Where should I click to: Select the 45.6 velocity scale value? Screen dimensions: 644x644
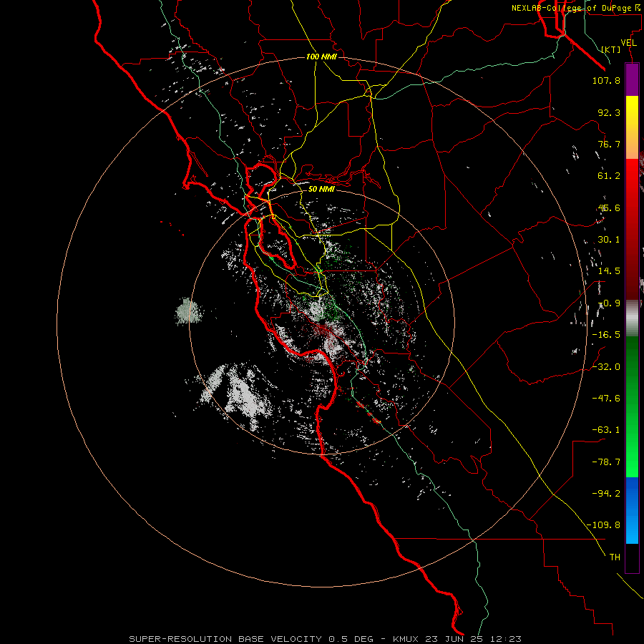point(609,208)
